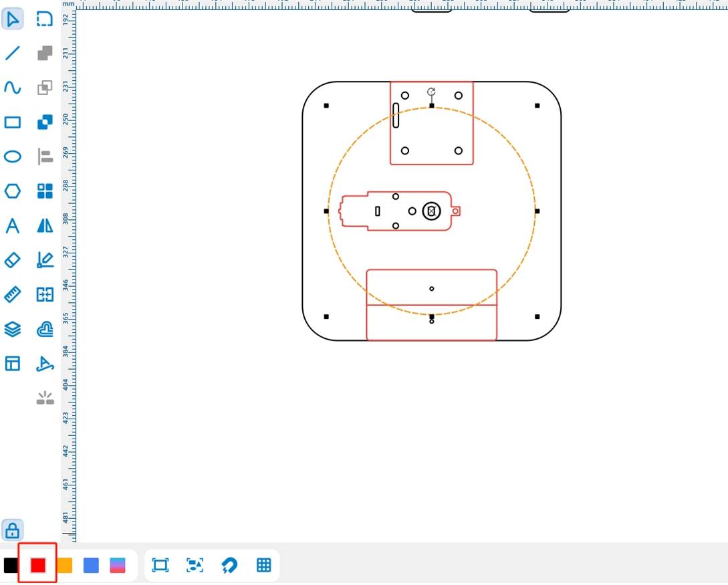
Task: Activate the text tool
Action: pos(13,226)
